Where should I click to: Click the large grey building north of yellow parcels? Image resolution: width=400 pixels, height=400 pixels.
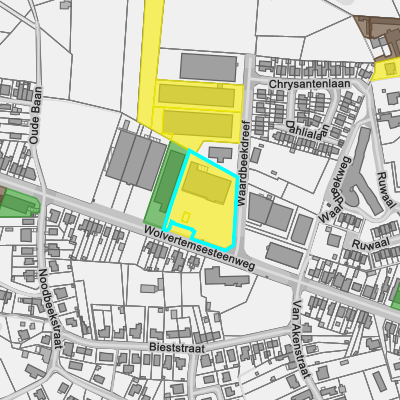pos(208,67)
